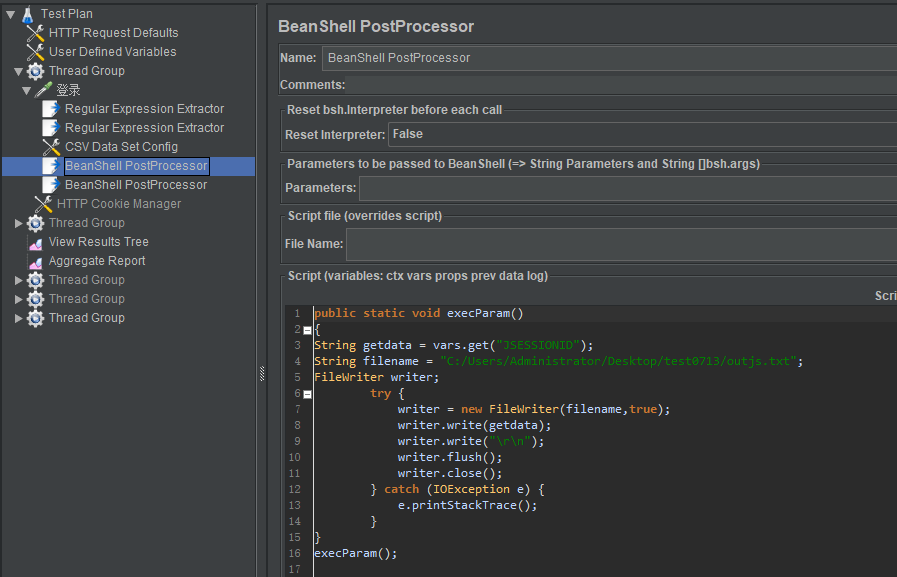Select the second Regular Expression Extractor
The height and width of the screenshot is (577, 897).
tap(144, 128)
